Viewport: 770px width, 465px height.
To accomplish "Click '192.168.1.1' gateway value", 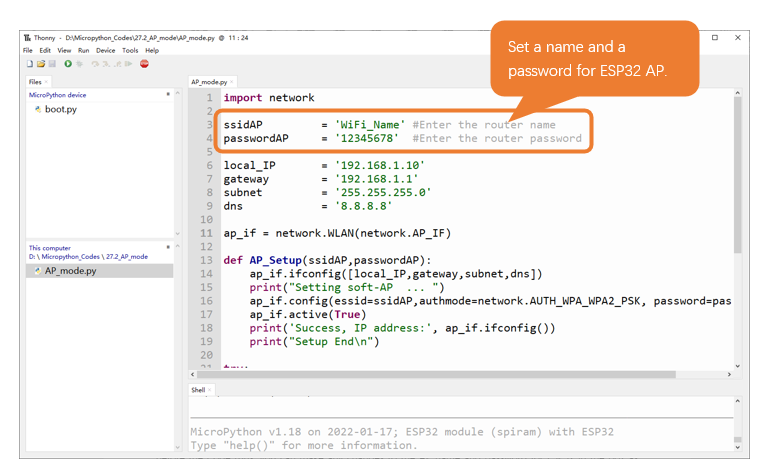I will (x=377, y=179).
